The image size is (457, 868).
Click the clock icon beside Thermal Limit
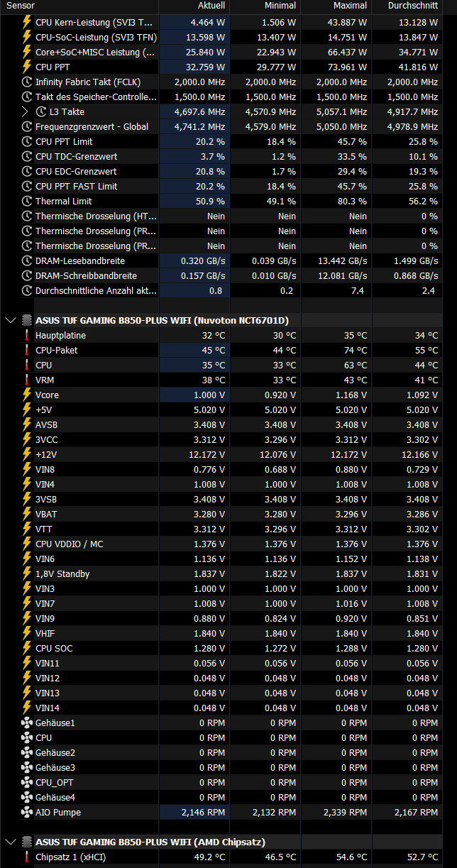tap(27, 201)
